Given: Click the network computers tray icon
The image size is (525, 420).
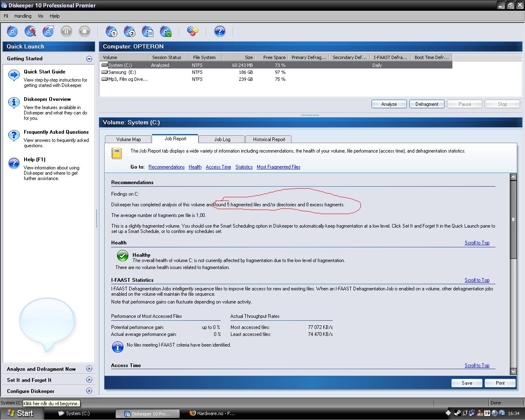Looking at the screenshot, I should [x=472, y=413].
